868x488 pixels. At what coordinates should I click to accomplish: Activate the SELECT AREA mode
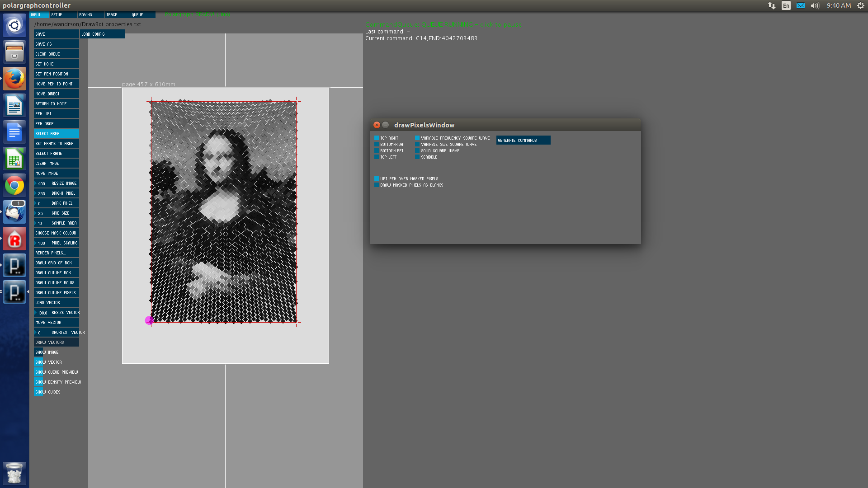coord(57,134)
